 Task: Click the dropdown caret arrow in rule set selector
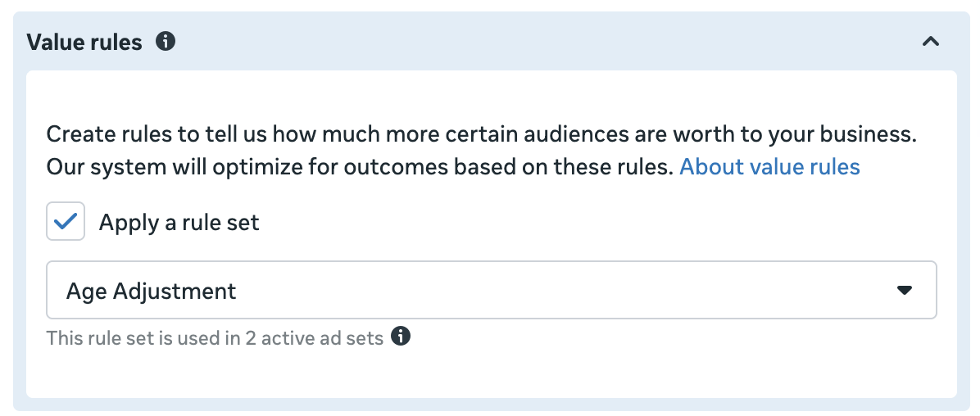point(904,290)
